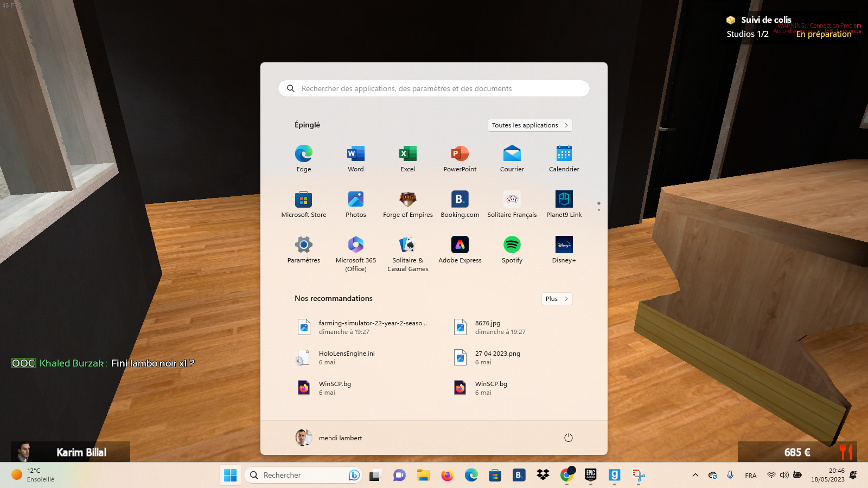Go to next pinned apps page dot
The height and width of the screenshot is (488, 868).
pyautogui.click(x=599, y=210)
